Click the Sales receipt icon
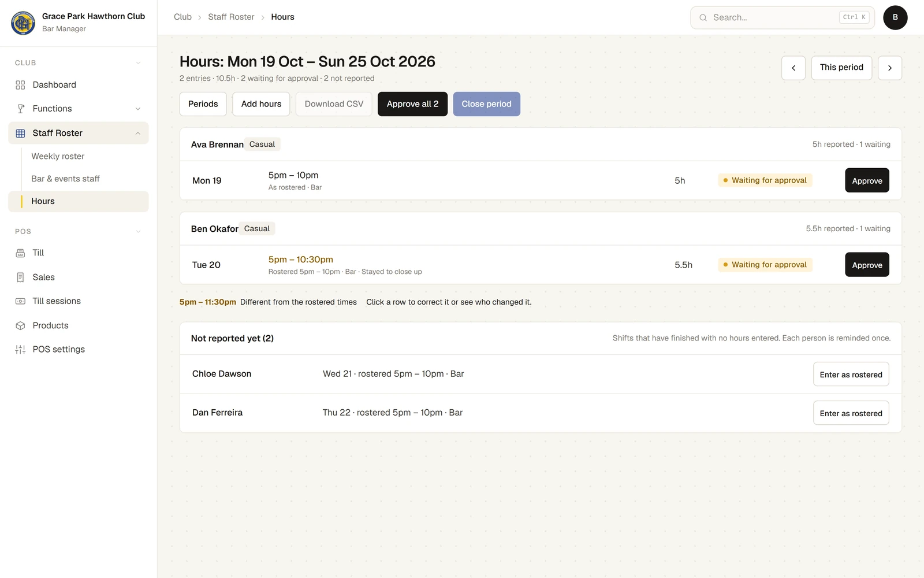This screenshot has height=578, width=924. pos(20,277)
